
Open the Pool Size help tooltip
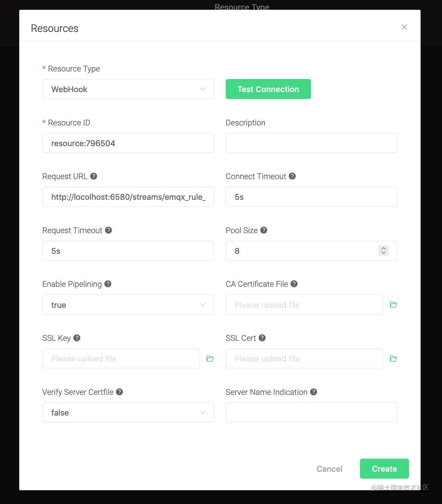[264, 230]
